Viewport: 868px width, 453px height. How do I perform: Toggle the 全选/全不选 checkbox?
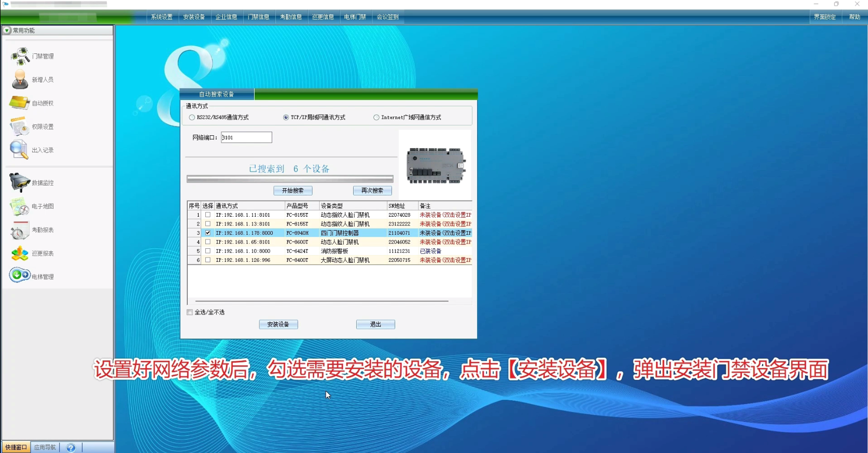[x=190, y=312]
